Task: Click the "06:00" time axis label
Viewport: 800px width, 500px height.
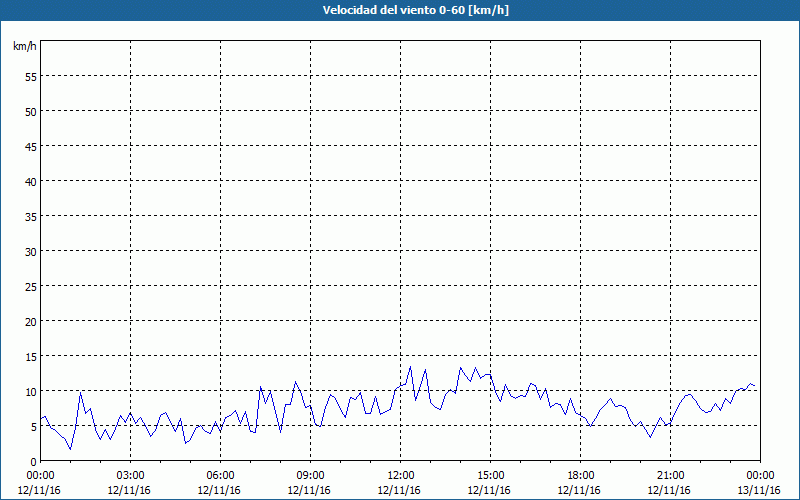Action: [220, 476]
